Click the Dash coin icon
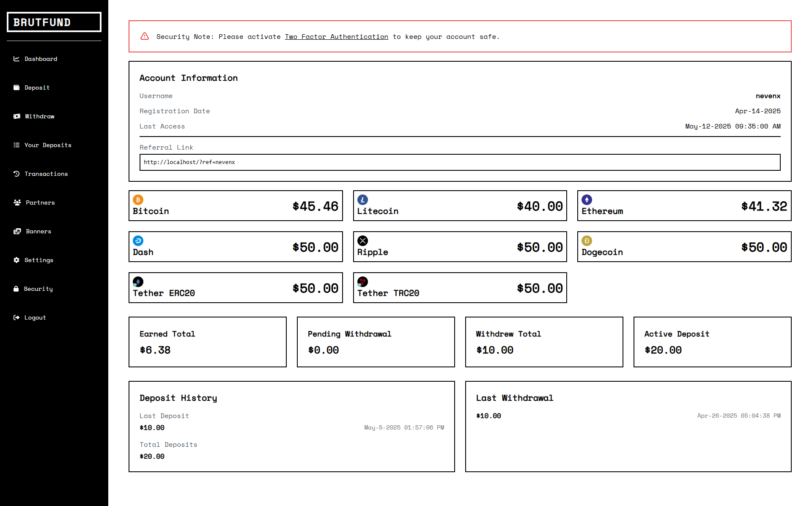The width and height of the screenshot is (812, 506). pyautogui.click(x=138, y=241)
